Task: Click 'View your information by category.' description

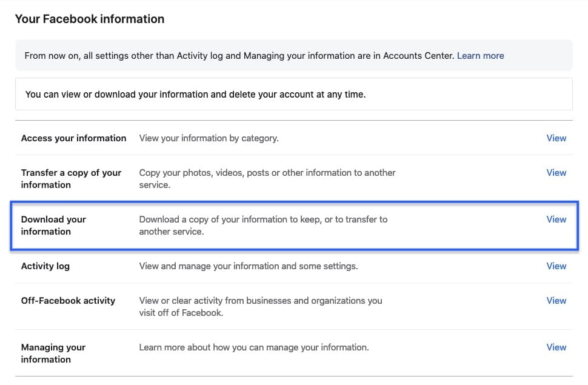Action: pos(209,138)
